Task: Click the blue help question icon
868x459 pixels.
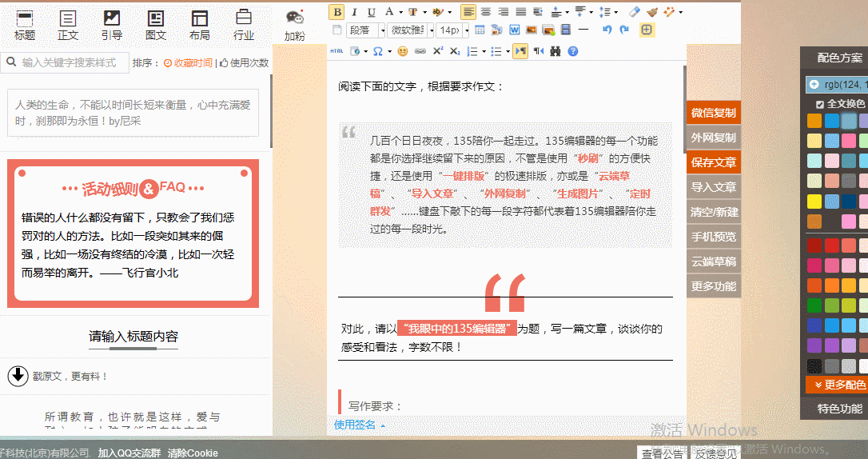Action: click(x=572, y=51)
